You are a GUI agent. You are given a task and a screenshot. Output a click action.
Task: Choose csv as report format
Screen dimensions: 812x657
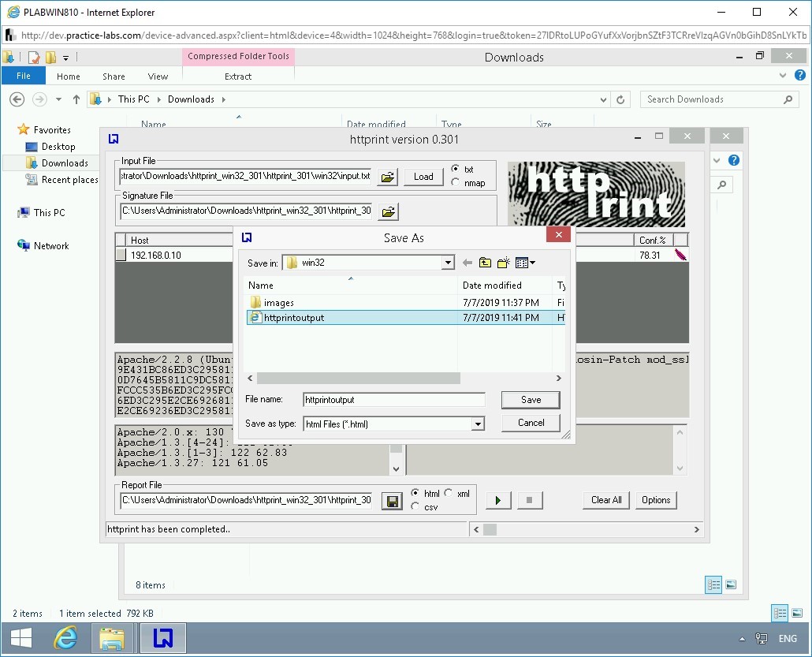coord(415,506)
